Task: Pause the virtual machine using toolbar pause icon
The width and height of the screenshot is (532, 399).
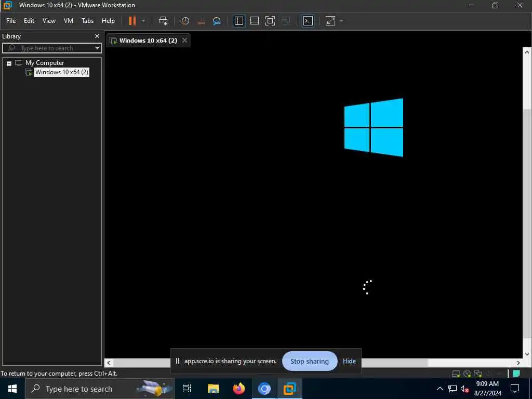Action: [132, 21]
